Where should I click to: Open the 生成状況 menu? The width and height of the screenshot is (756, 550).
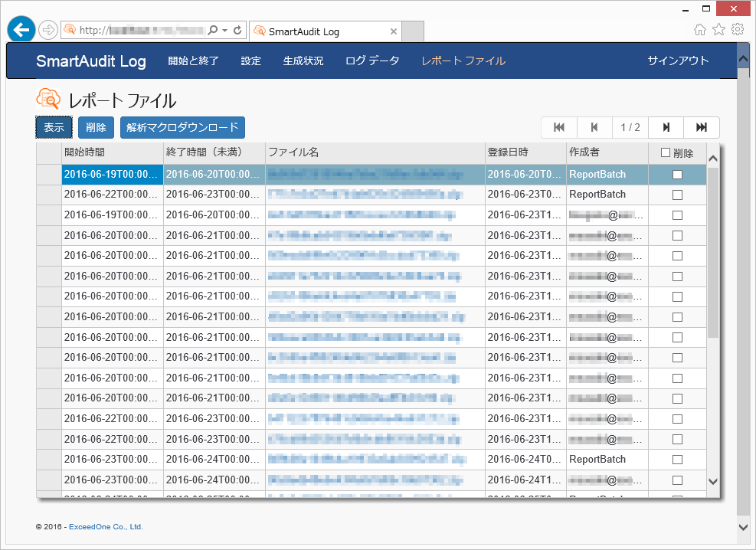(x=303, y=61)
